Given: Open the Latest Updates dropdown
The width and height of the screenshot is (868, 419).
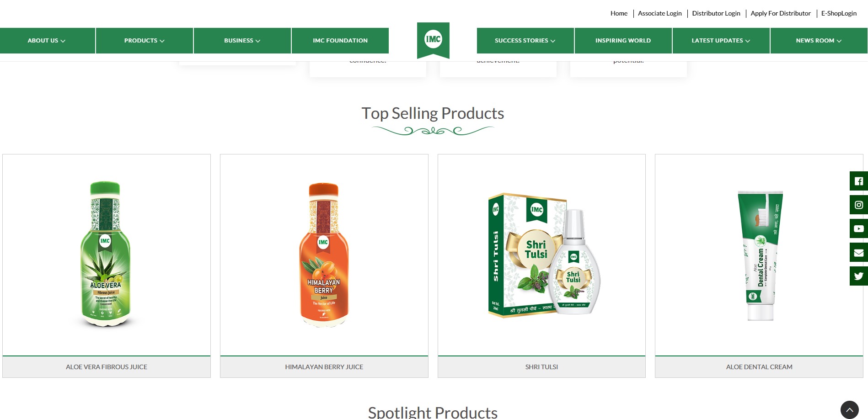Looking at the screenshot, I should [721, 41].
